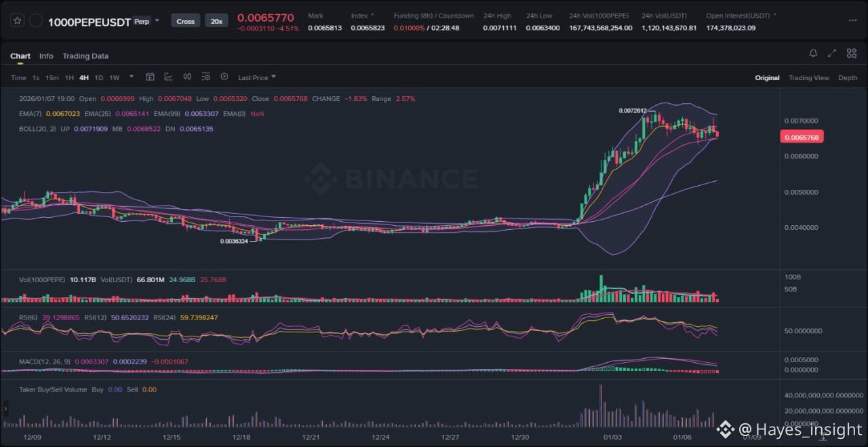The height and width of the screenshot is (447, 868).
Task: Click the 0.0036334 low price marker
Action: (x=235, y=241)
